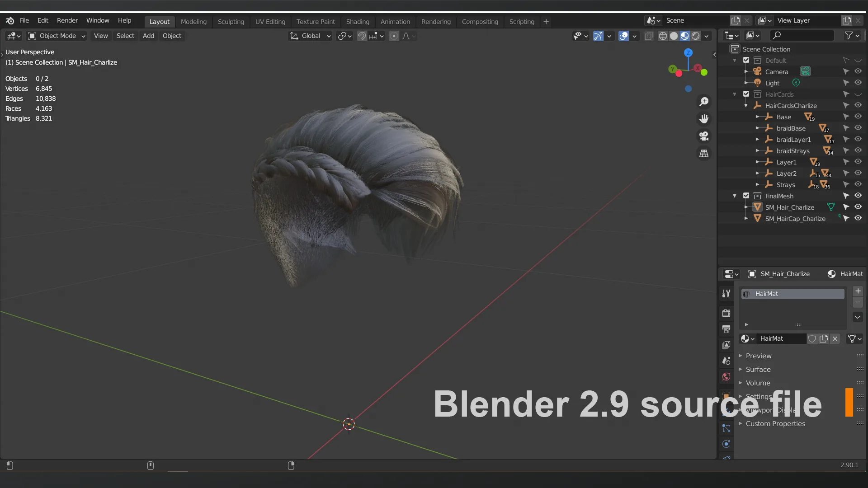This screenshot has height=488, width=868.
Task: Click the zoom view magnifier gizmo
Action: (704, 102)
